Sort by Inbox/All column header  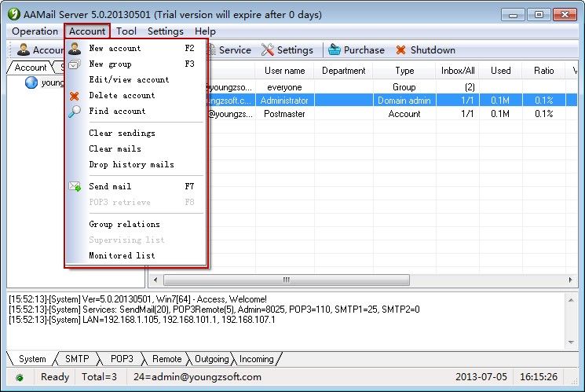coord(458,71)
